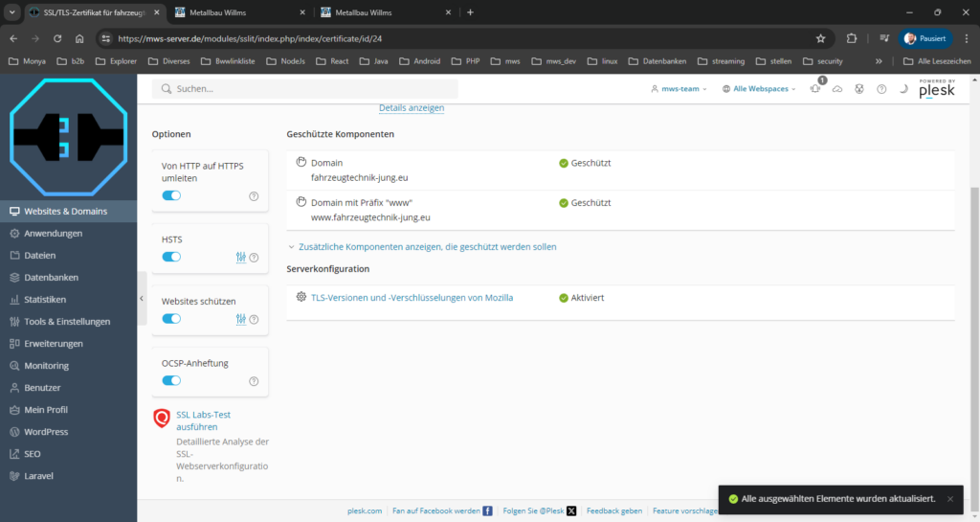Image resolution: width=980 pixels, height=522 pixels.
Task: Open HSTS settings sliders icon
Action: pyautogui.click(x=241, y=257)
